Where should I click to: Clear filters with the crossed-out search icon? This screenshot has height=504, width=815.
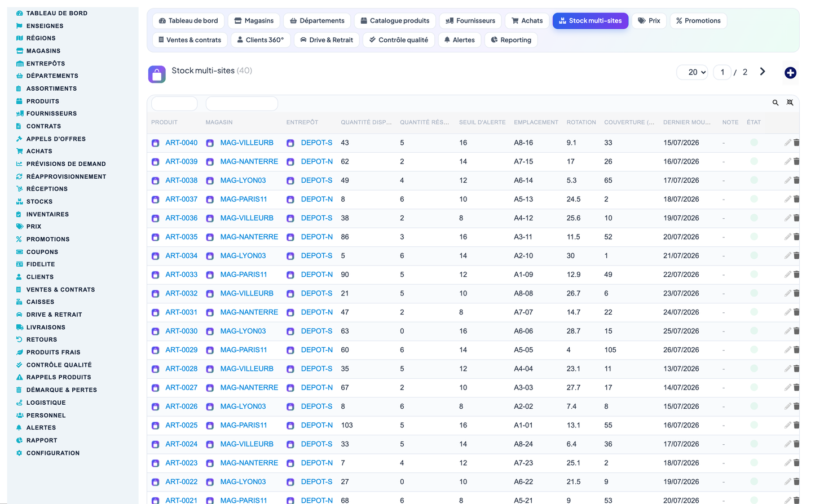tap(790, 103)
